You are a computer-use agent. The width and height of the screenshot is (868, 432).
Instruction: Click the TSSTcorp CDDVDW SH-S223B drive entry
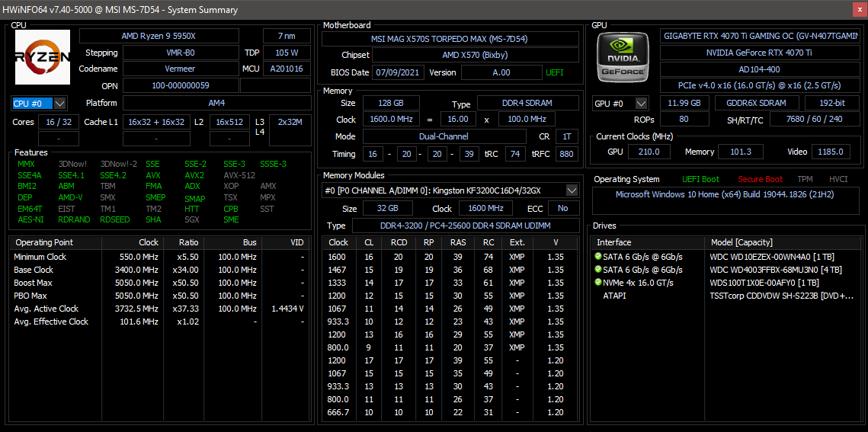coord(781,296)
